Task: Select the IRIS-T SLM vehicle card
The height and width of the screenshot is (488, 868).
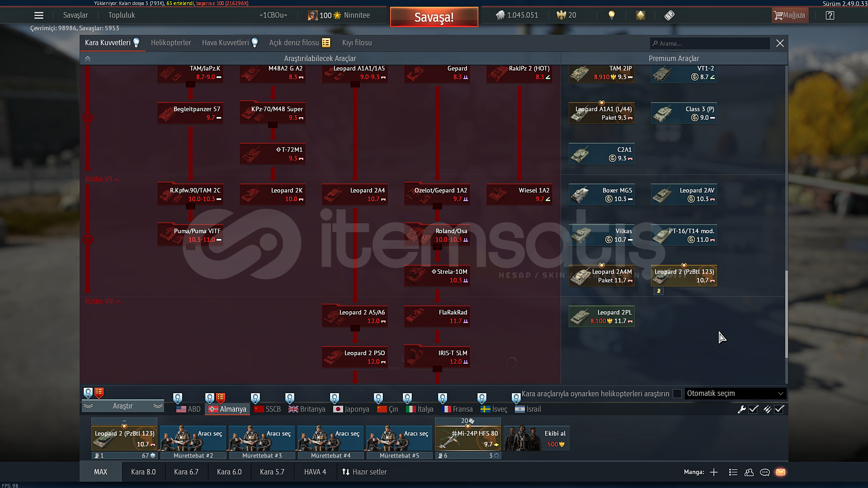Action: 437,357
